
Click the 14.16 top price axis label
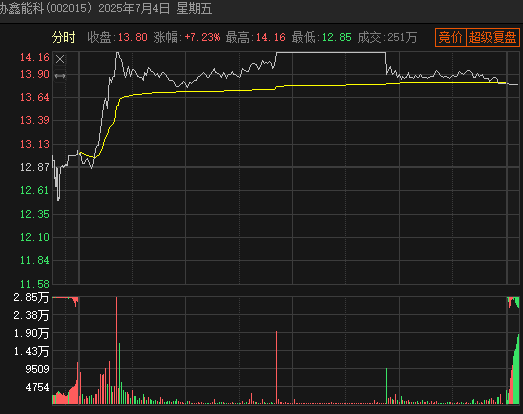click(x=35, y=57)
